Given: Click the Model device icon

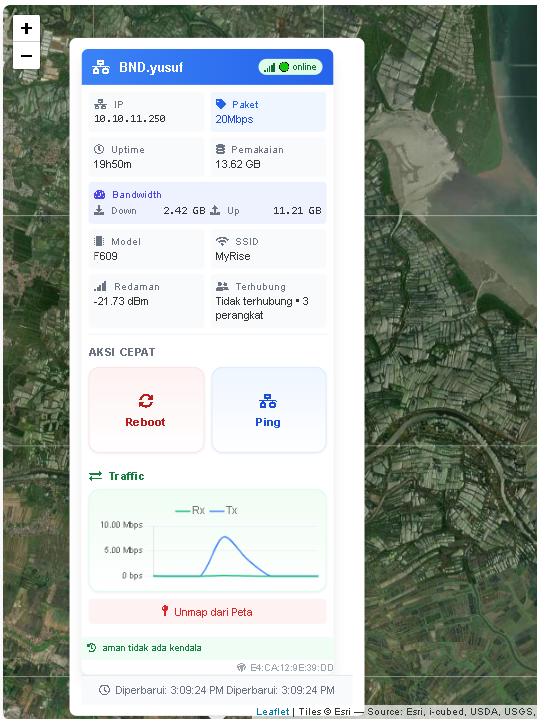Looking at the screenshot, I should click(99, 241).
